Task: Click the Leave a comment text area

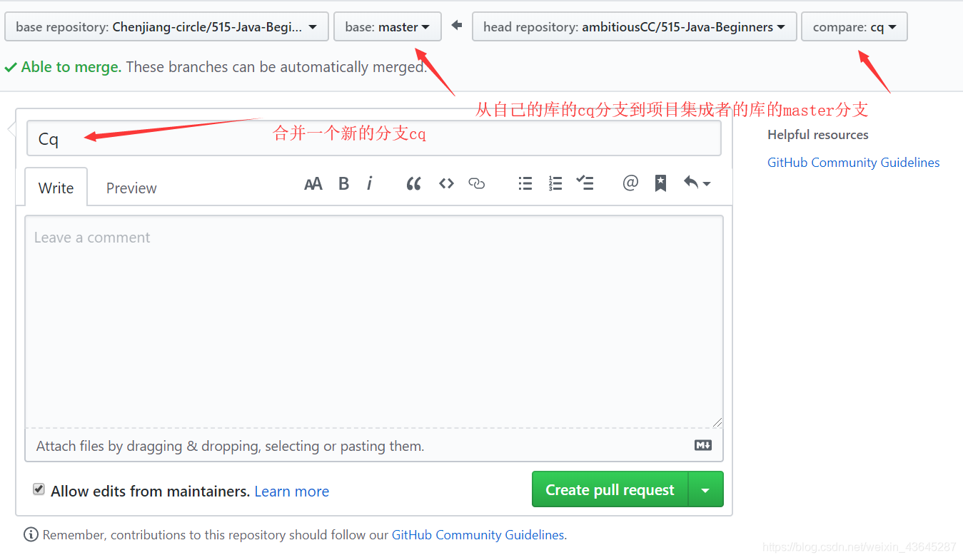Action: point(374,322)
